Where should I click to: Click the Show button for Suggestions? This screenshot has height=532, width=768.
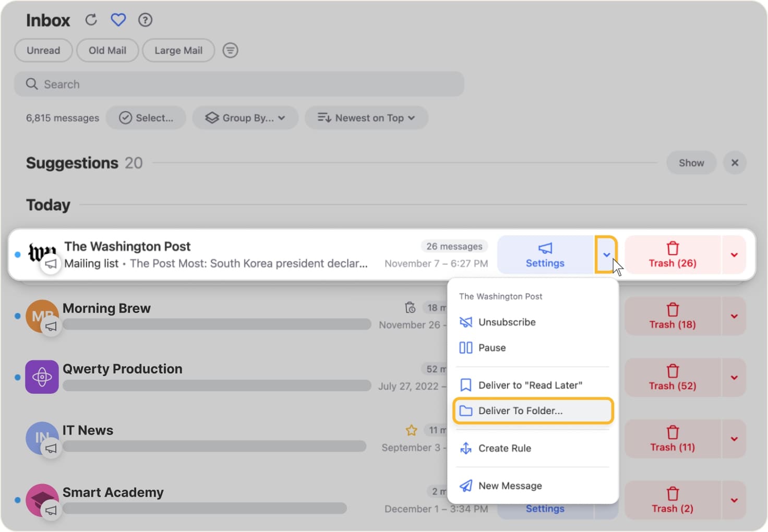691,162
